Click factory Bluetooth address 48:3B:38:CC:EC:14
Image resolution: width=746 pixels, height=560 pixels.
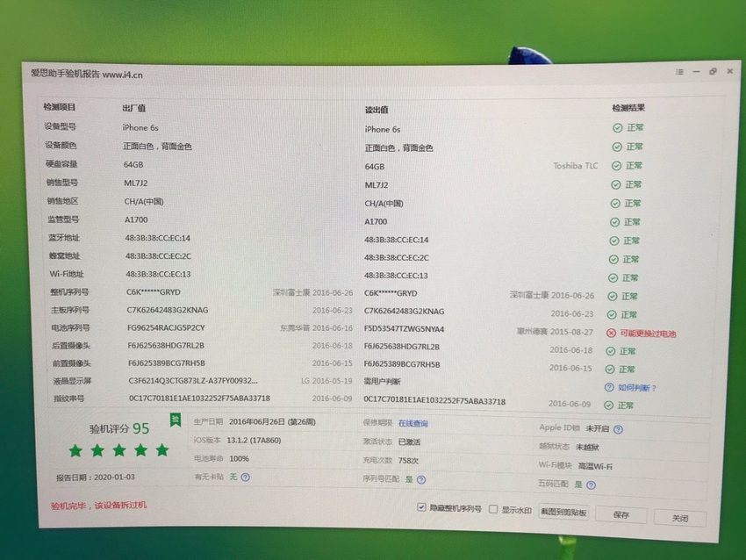pyautogui.click(x=157, y=238)
